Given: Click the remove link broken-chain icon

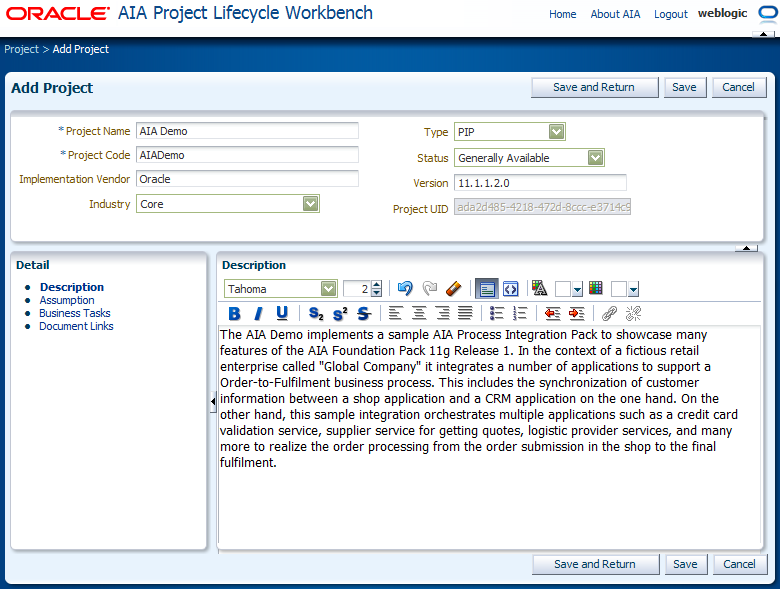Looking at the screenshot, I should coord(633,313).
